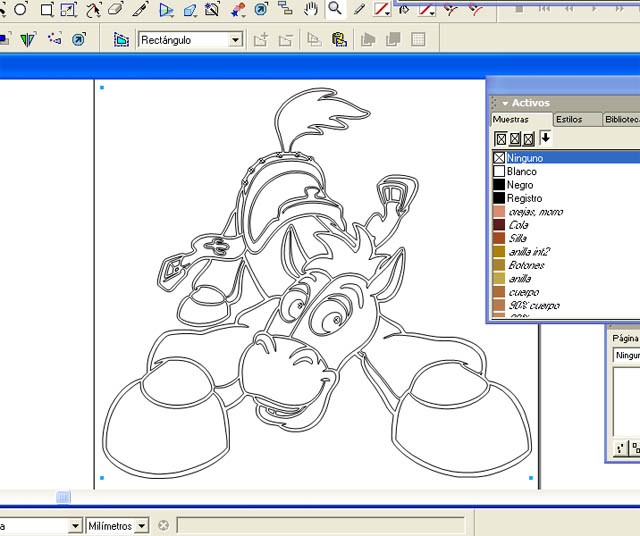
Task: Select the Hand pan tool
Action: coord(311,9)
